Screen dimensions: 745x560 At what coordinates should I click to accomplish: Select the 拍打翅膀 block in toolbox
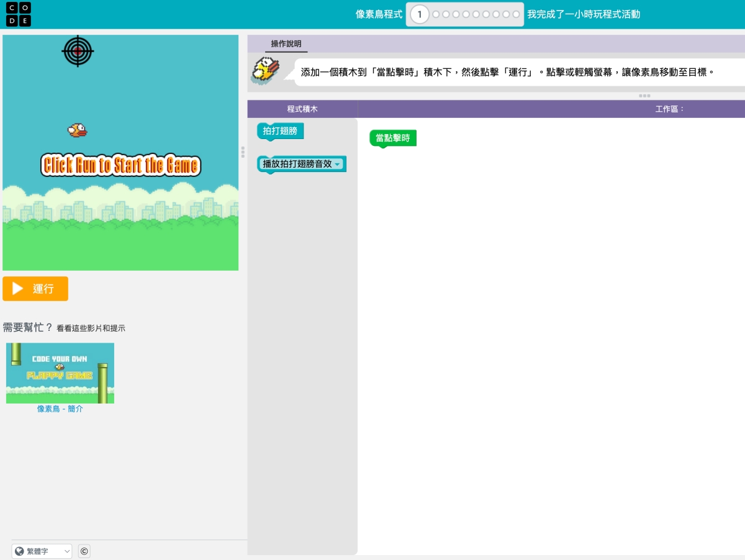[280, 131]
